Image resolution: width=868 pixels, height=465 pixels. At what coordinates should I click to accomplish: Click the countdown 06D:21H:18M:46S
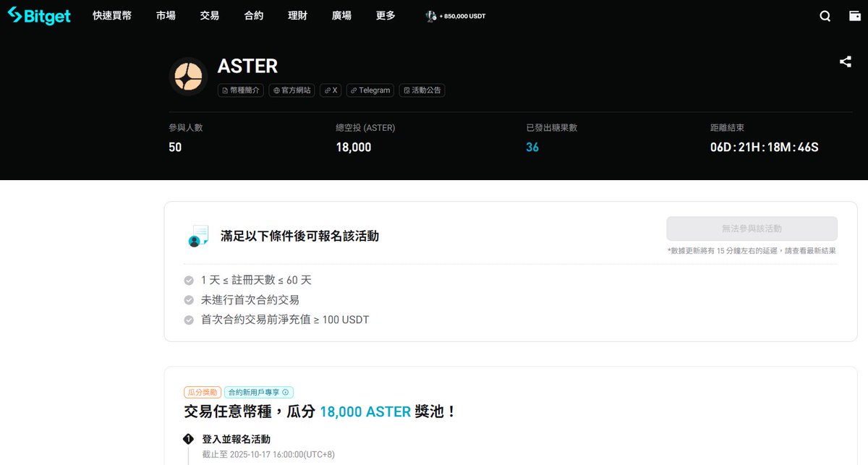pyautogui.click(x=765, y=148)
